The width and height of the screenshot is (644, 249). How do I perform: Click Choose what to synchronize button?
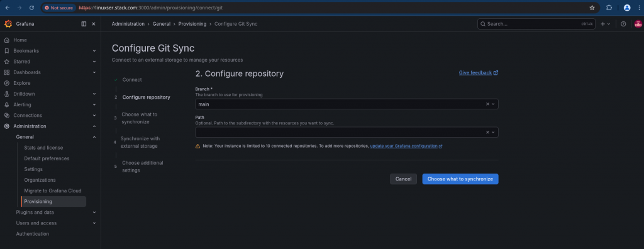click(x=460, y=179)
